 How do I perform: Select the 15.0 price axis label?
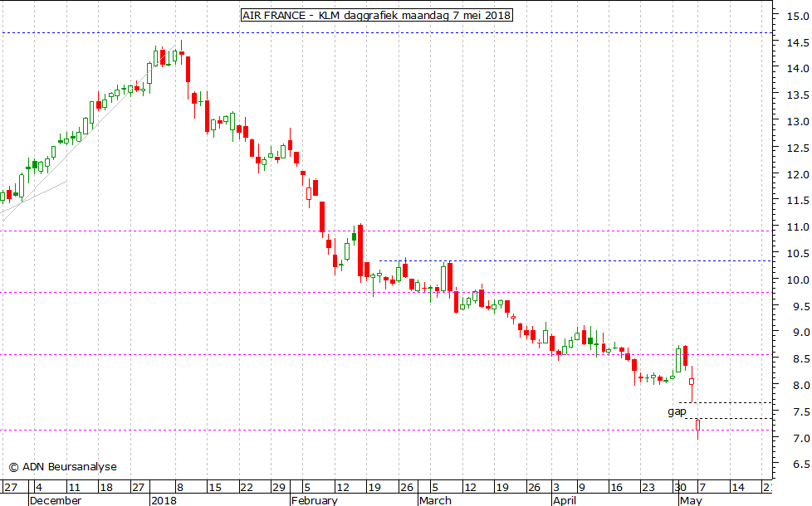coord(798,16)
